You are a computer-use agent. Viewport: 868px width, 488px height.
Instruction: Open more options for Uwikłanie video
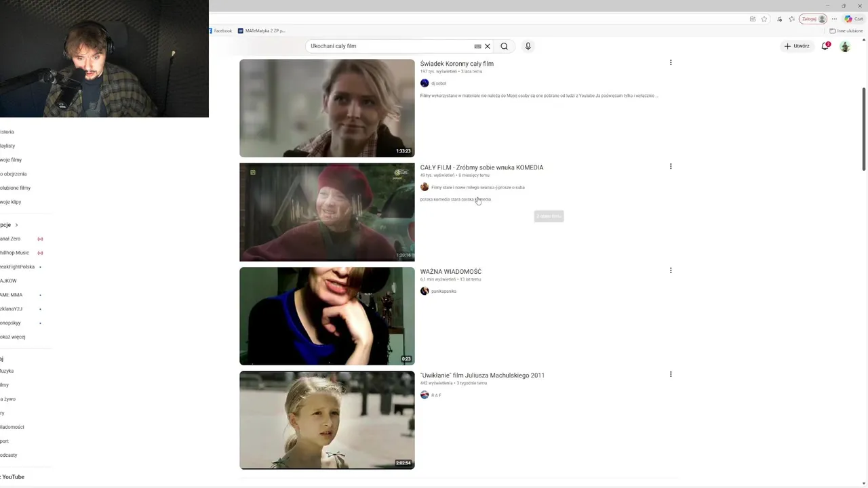point(671,374)
